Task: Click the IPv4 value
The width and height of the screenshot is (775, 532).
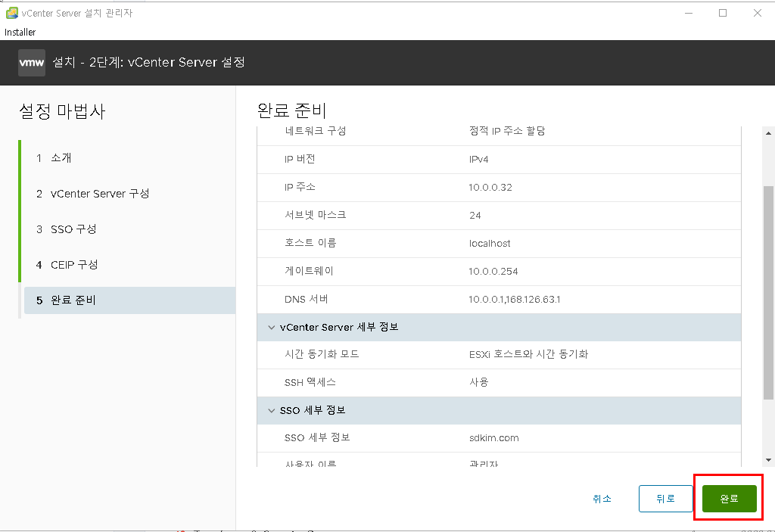Action: [478, 159]
